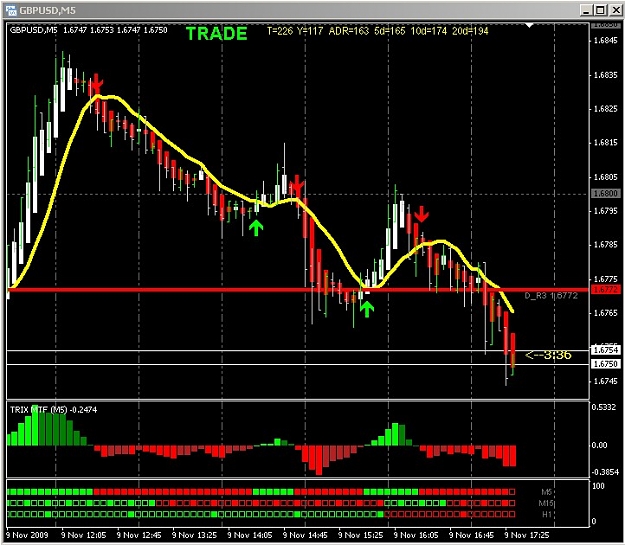Viewport: 625px width, 545px height.
Task: Click the GBPUSD,M5 window title icon
Action: [x=11, y=10]
